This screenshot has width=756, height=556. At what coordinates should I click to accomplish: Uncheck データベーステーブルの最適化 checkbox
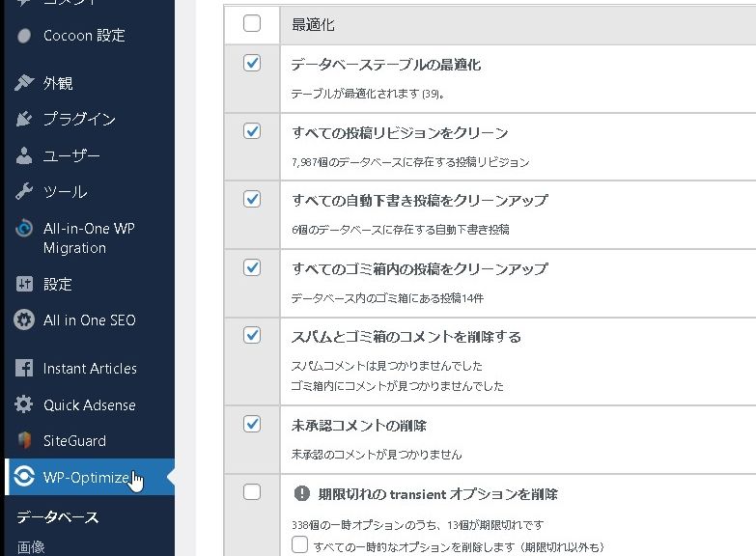[252, 63]
